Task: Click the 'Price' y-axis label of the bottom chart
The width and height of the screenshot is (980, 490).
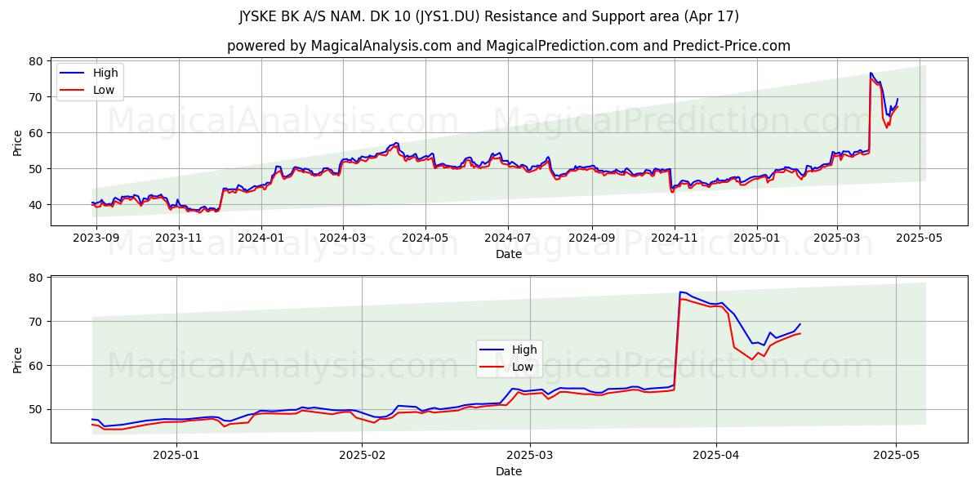Action: [x=18, y=359]
